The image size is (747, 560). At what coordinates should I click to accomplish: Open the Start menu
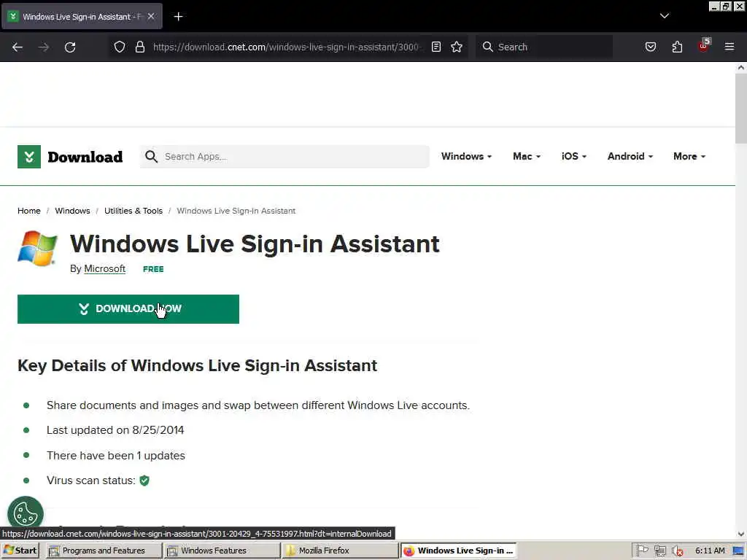click(20, 551)
